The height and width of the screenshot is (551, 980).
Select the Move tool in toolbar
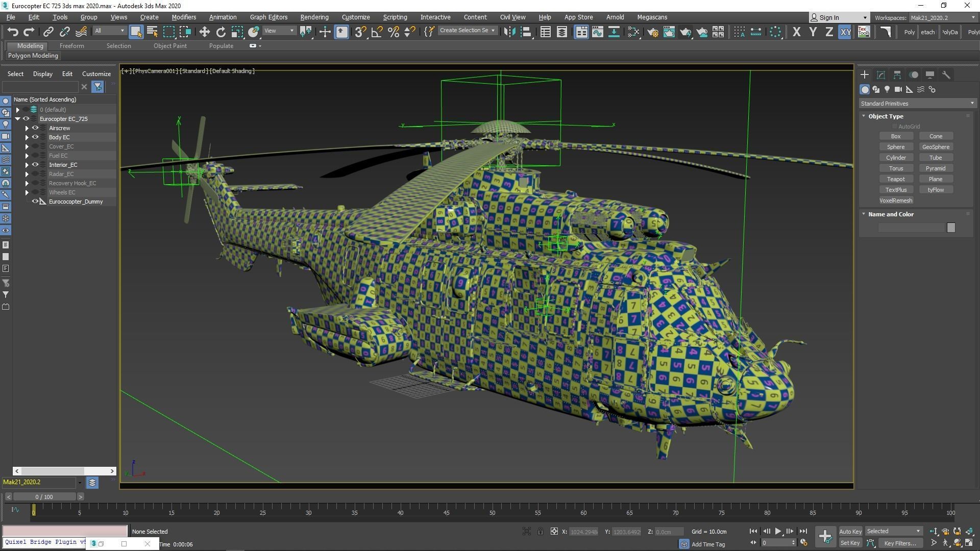[x=204, y=32]
